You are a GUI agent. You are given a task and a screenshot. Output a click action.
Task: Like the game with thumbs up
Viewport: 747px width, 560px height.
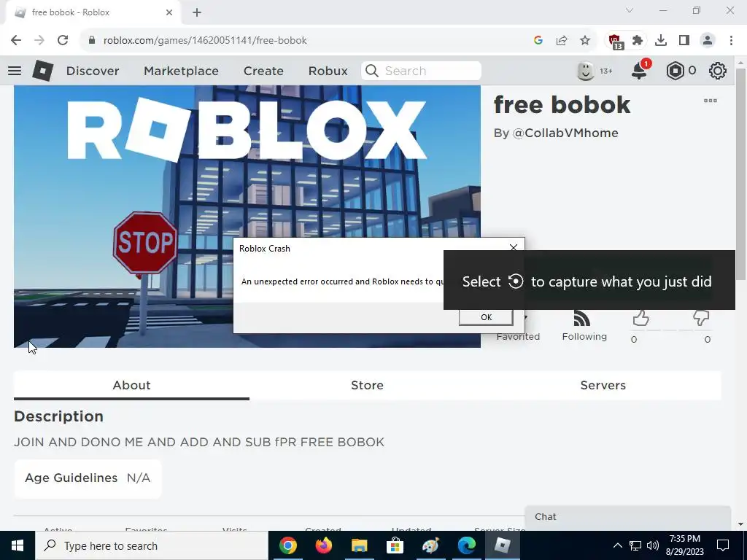640,318
